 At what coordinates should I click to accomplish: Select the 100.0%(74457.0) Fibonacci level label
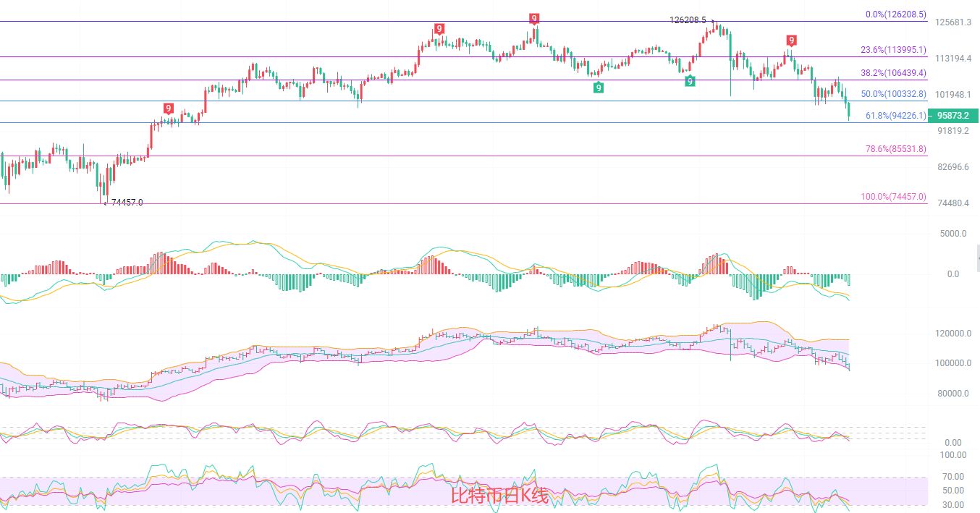click(893, 196)
